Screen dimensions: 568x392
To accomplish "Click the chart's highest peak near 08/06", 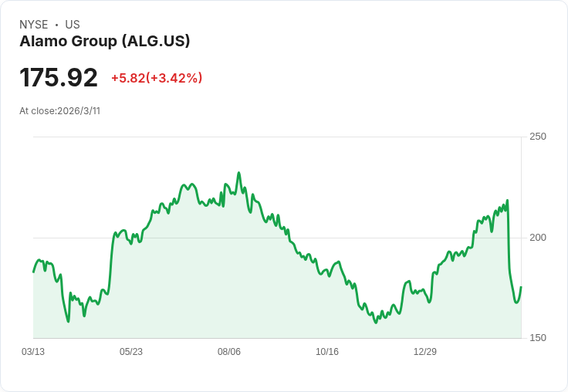I will [238, 173].
